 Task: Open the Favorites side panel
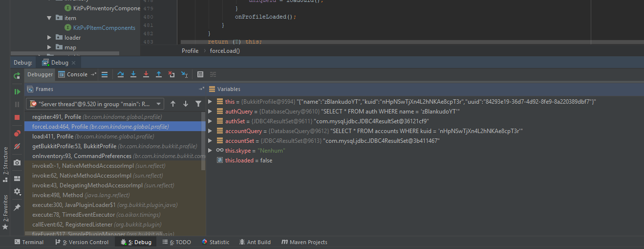pyautogui.click(x=5, y=211)
